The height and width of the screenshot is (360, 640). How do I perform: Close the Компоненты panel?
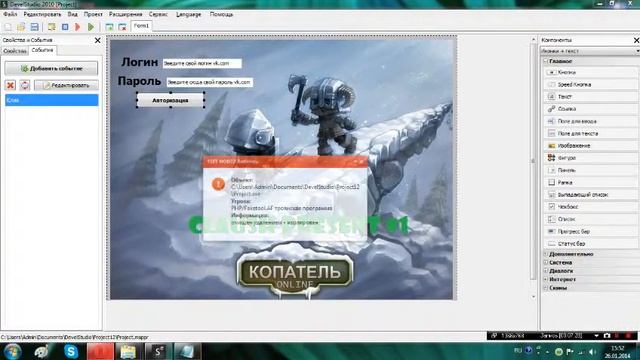pos(636,40)
